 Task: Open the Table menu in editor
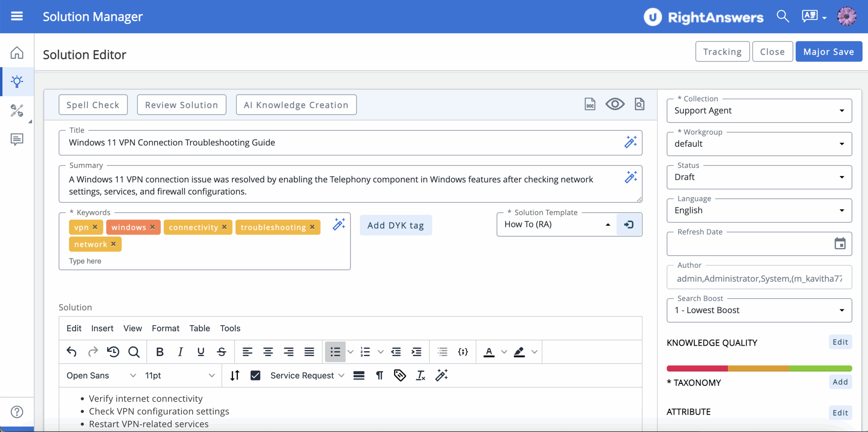pyautogui.click(x=200, y=328)
